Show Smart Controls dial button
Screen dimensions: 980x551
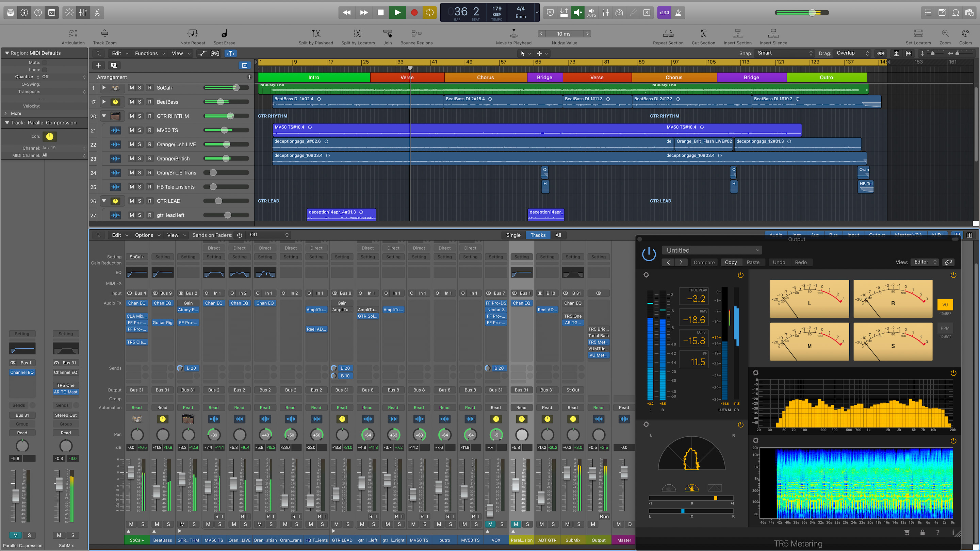(70, 13)
